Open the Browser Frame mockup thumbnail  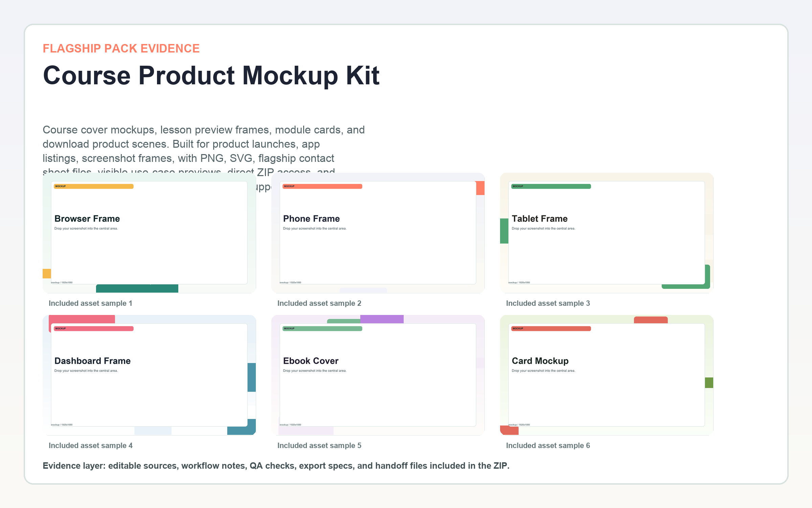(x=149, y=233)
